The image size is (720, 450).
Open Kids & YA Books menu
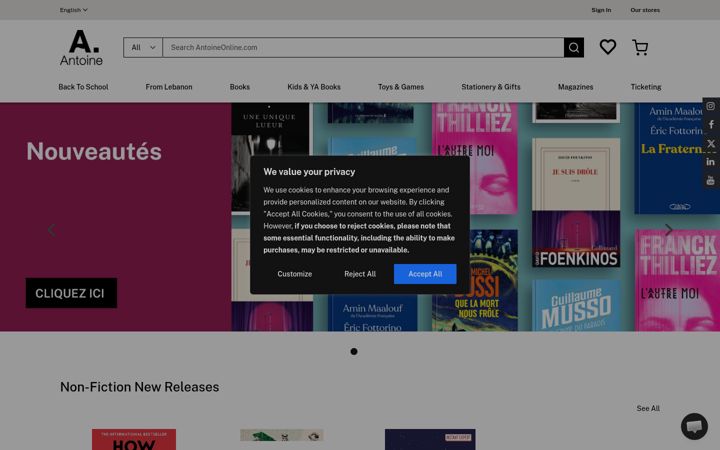click(314, 87)
